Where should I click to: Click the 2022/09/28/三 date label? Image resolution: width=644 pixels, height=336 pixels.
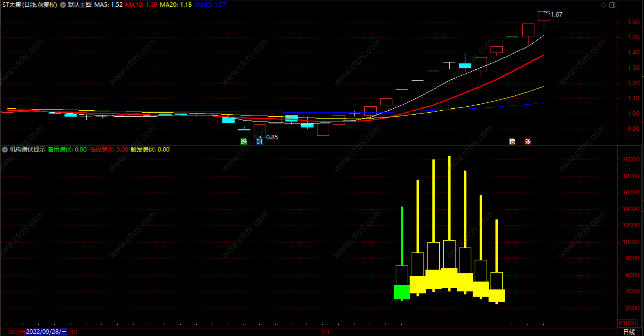[x=47, y=332]
